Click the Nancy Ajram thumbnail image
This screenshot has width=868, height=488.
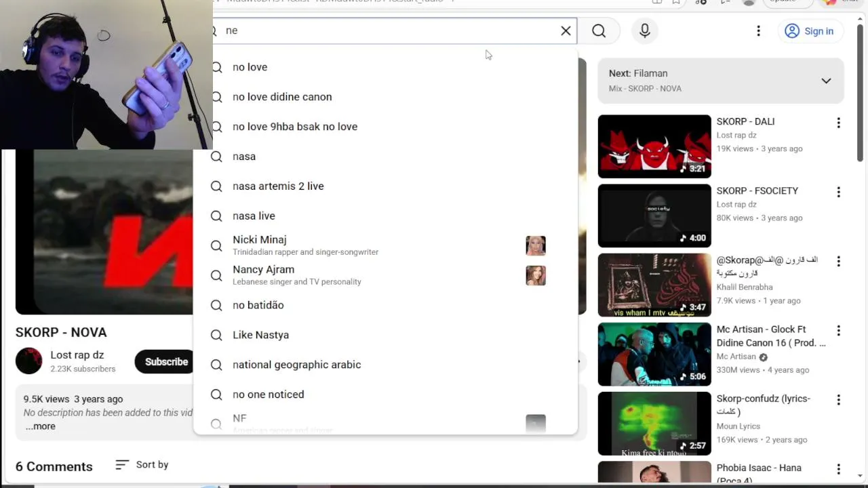536,275
